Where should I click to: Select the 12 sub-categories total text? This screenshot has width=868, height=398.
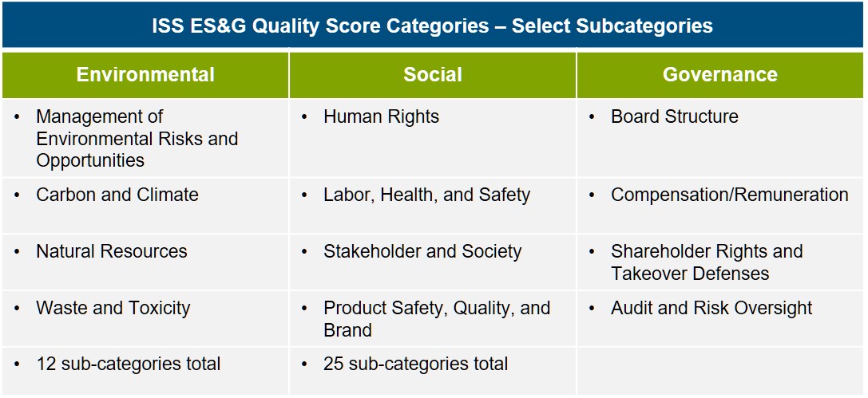pos(129,364)
